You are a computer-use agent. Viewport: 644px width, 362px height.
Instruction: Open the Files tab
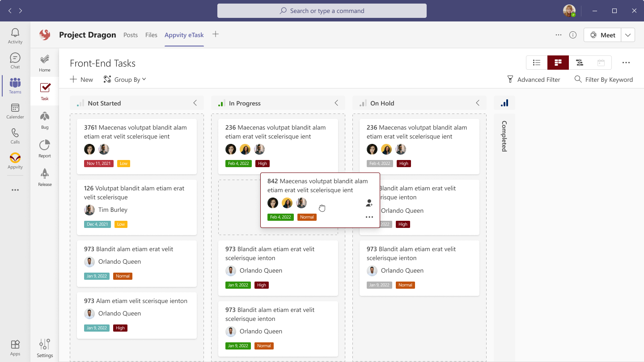tap(151, 34)
